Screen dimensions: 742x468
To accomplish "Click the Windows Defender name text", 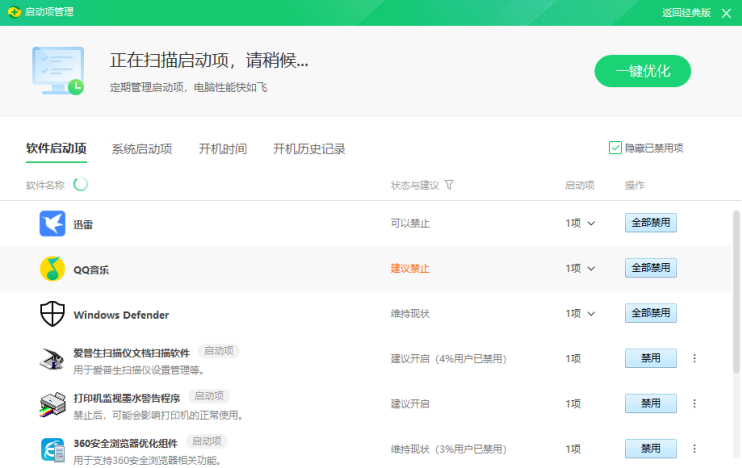I will click(x=121, y=315).
